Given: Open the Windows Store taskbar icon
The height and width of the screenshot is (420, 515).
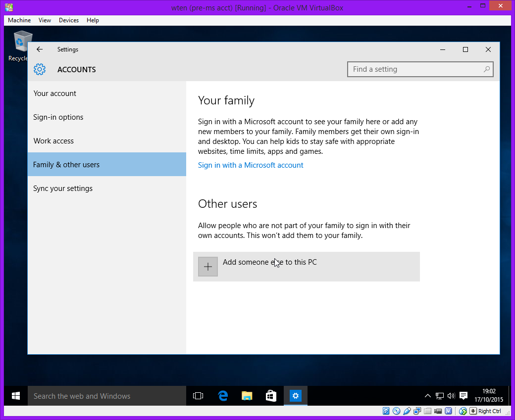Looking at the screenshot, I should (x=271, y=396).
